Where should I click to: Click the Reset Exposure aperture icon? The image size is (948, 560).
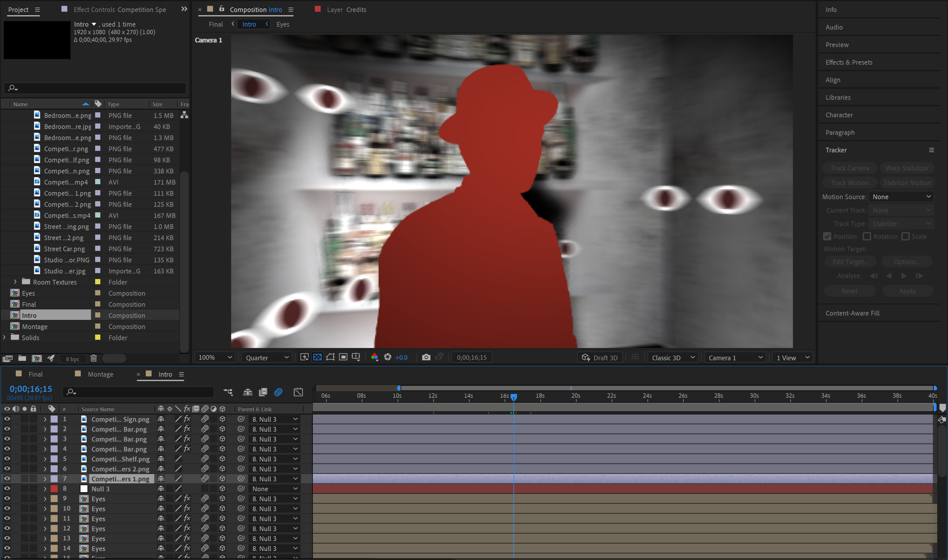click(388, 357)
